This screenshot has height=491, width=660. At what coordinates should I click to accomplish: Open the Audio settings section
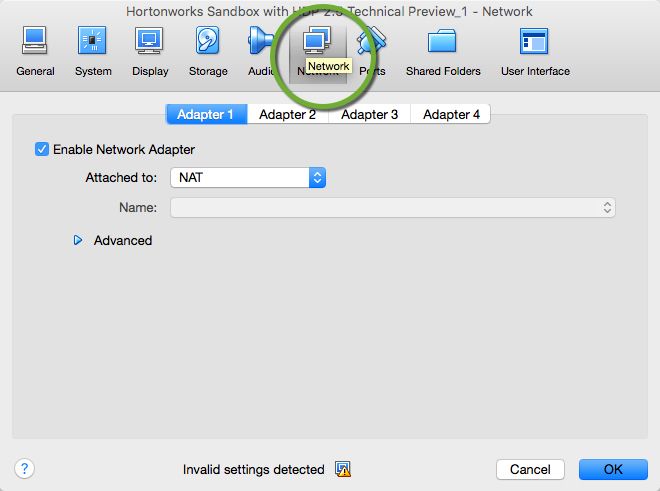[261, 51]
